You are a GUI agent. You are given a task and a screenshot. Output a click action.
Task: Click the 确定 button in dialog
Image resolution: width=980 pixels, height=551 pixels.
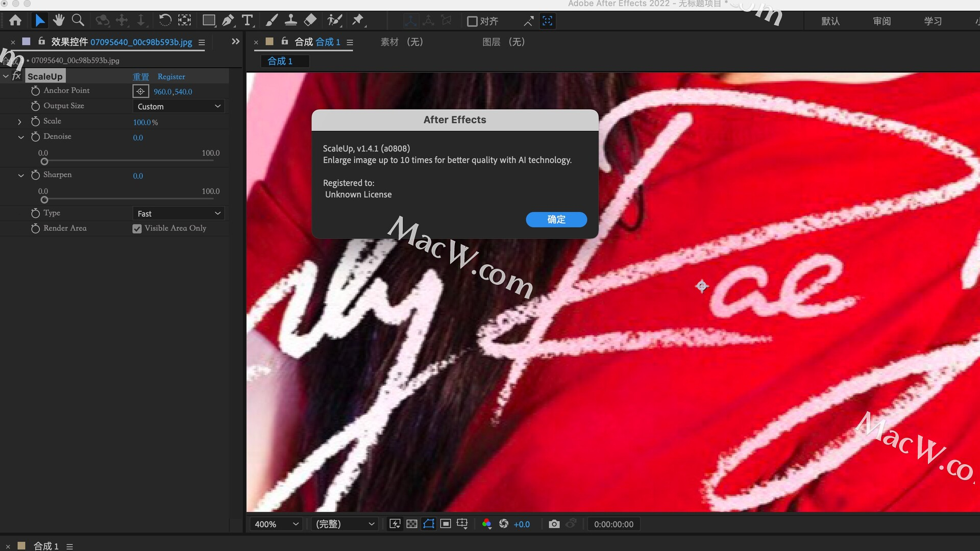tap(556, 219)
